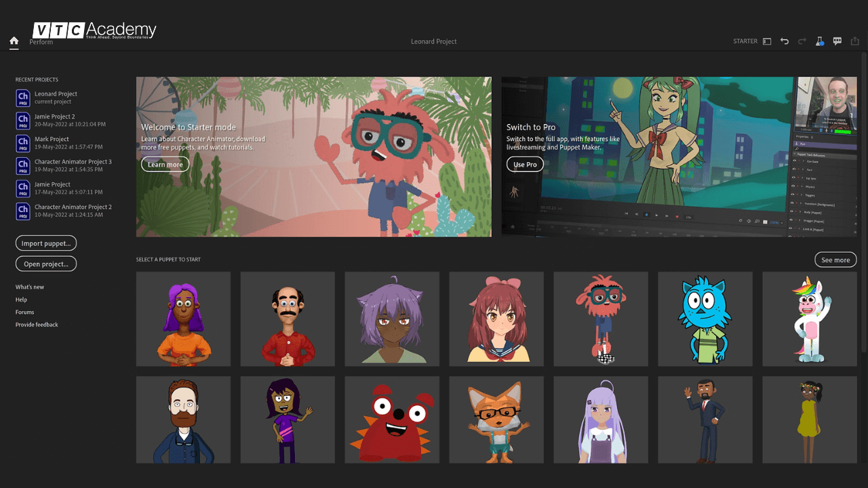Select the fox puppet with glasses

(496, 419)
